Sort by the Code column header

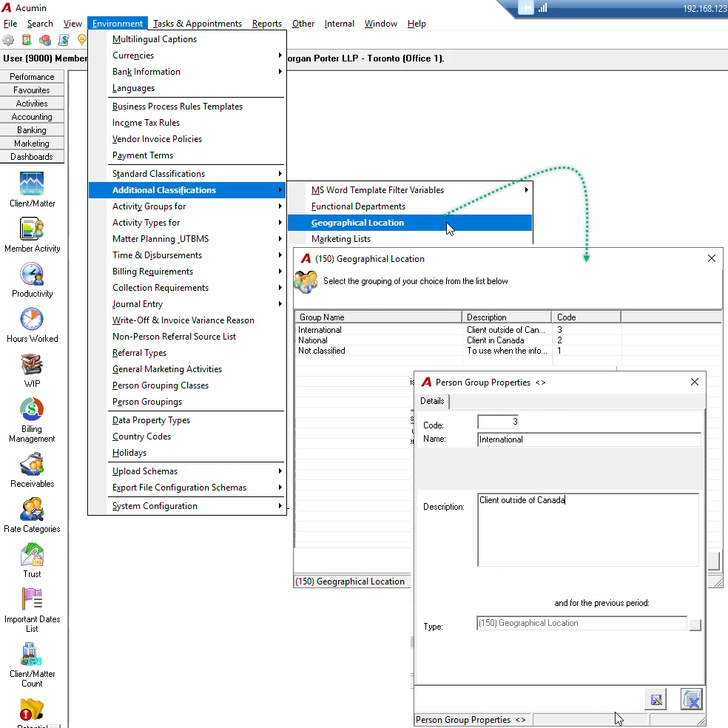tap(586, 317)
